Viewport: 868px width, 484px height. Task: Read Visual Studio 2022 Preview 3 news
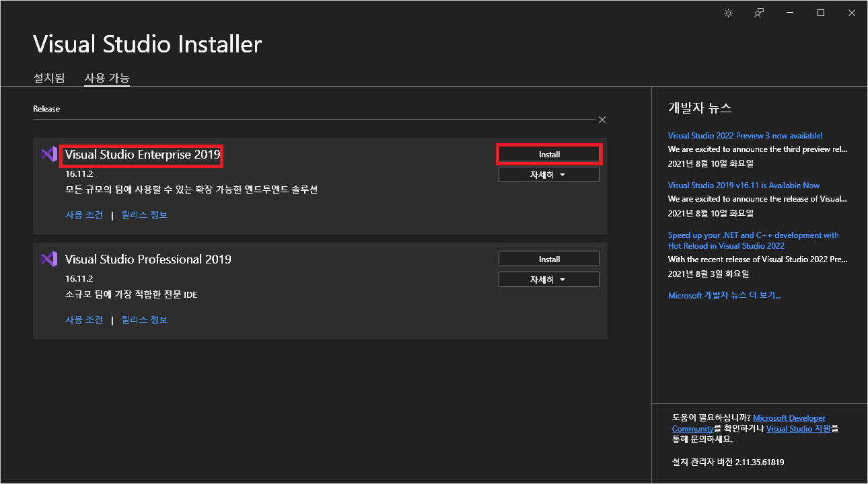745,136
